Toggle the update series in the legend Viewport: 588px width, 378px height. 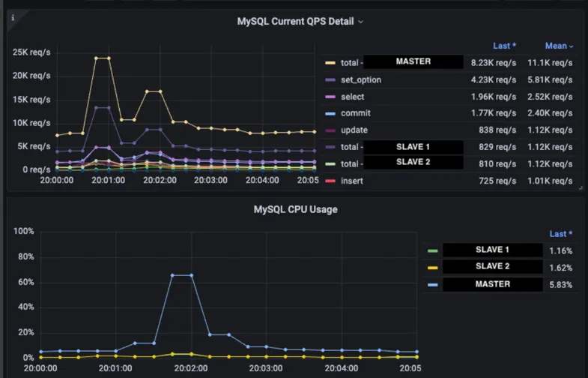click(354, 130)
